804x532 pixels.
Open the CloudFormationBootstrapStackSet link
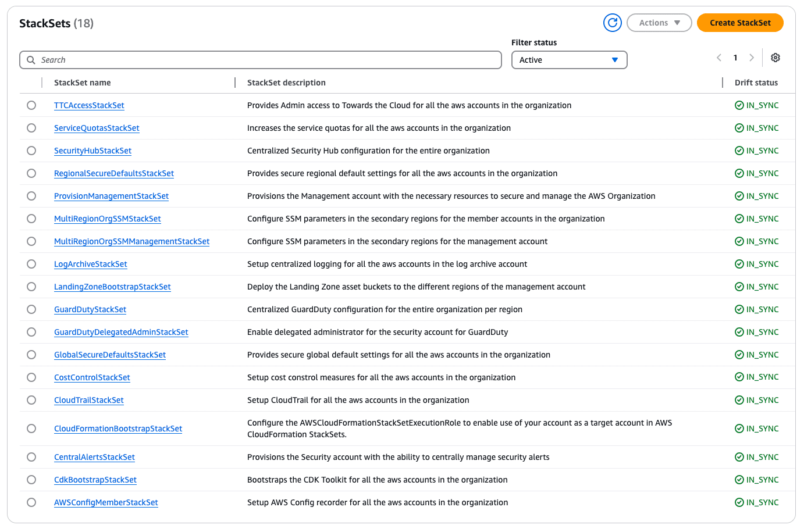(118, 429)
